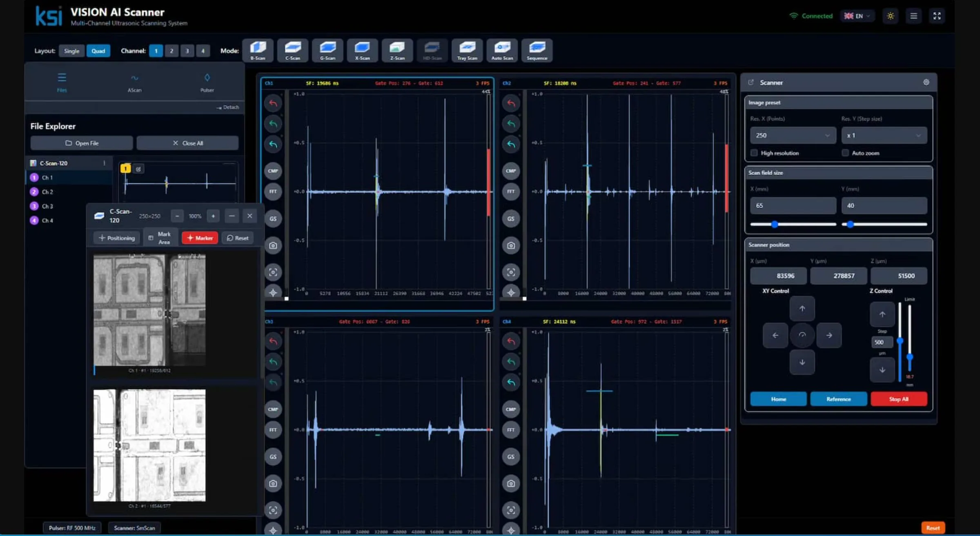Start Tray Scan mode
Image resolution: width=980 pixels, height=536 pixels.
tap(467, 50)
